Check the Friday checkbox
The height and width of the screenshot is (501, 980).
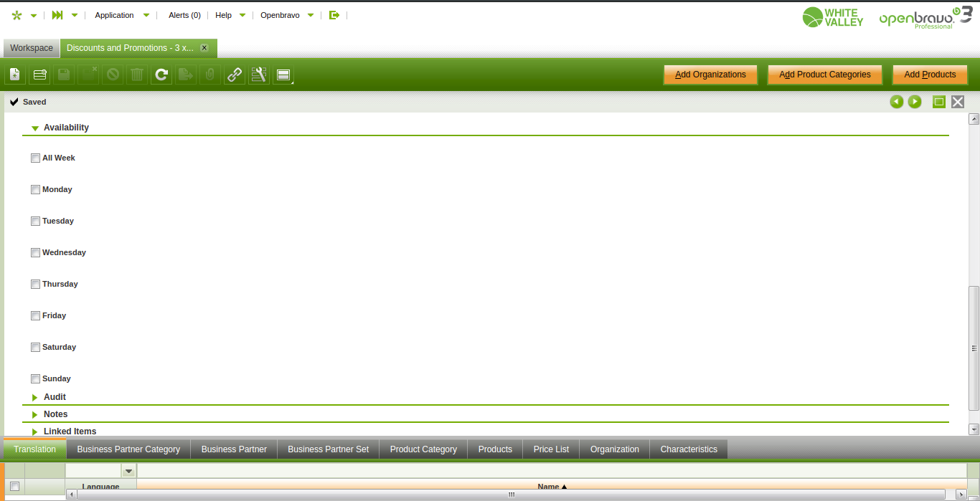[x=35, y=316]
